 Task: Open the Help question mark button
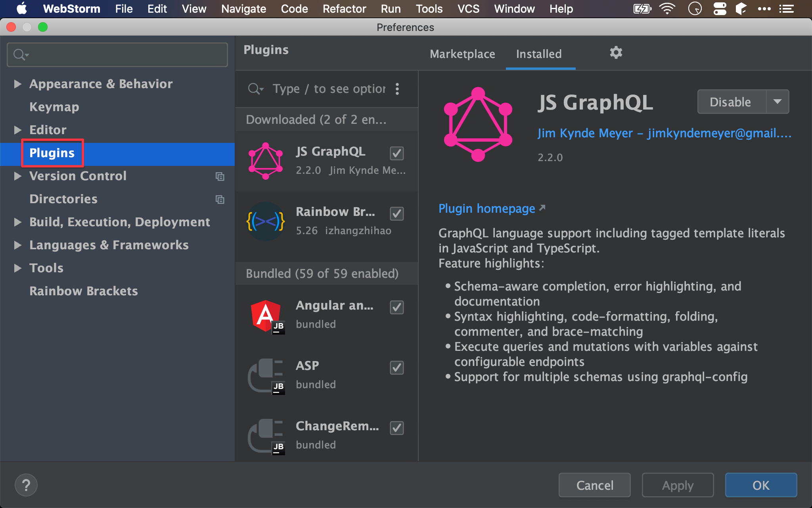point(26,485)
